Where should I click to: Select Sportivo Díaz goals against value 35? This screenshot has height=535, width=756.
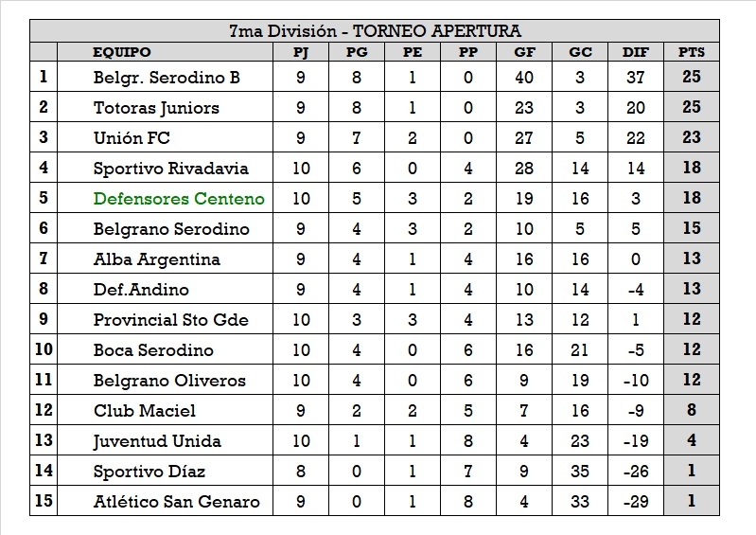pos(580,472)
